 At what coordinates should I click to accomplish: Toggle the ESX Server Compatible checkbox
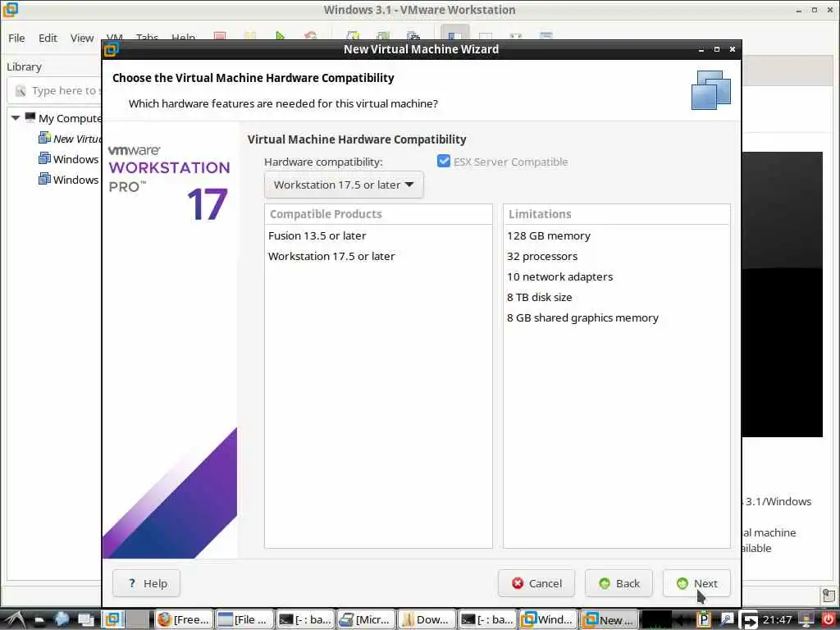(x=444, y=162)
